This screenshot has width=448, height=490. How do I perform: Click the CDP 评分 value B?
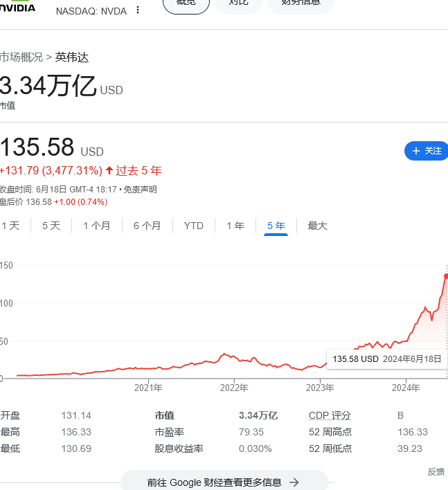(x=400, y=416)
